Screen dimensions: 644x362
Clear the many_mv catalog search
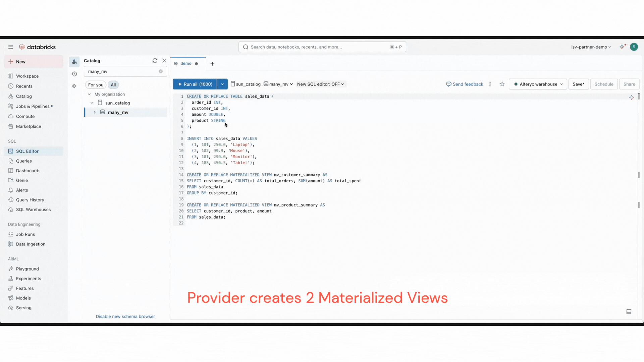[x=161, y=71]
